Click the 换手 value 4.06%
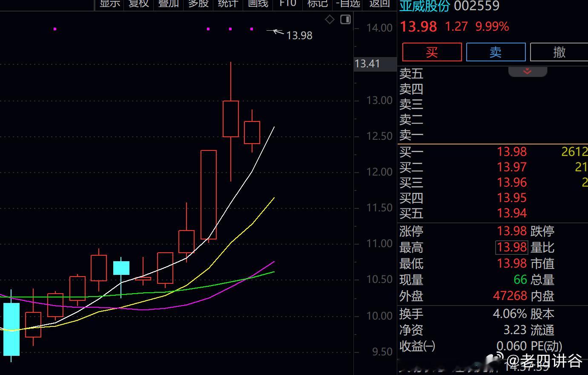The height and width of the screenshot is (375, 588). (510, 314)
